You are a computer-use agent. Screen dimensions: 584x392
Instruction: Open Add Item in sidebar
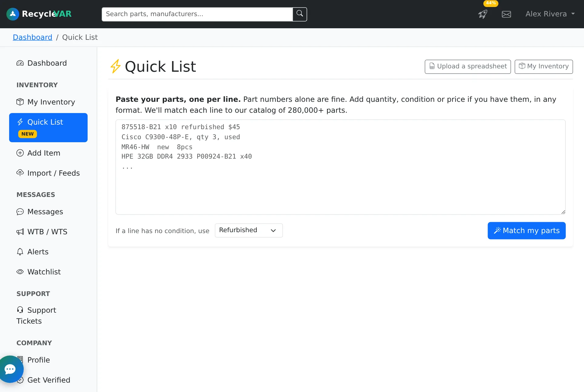point(48,153)
